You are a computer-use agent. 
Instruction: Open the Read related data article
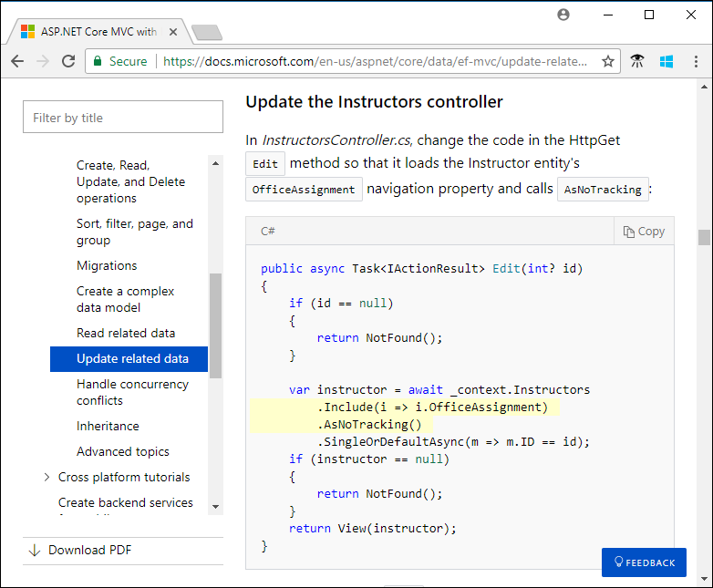126,333
